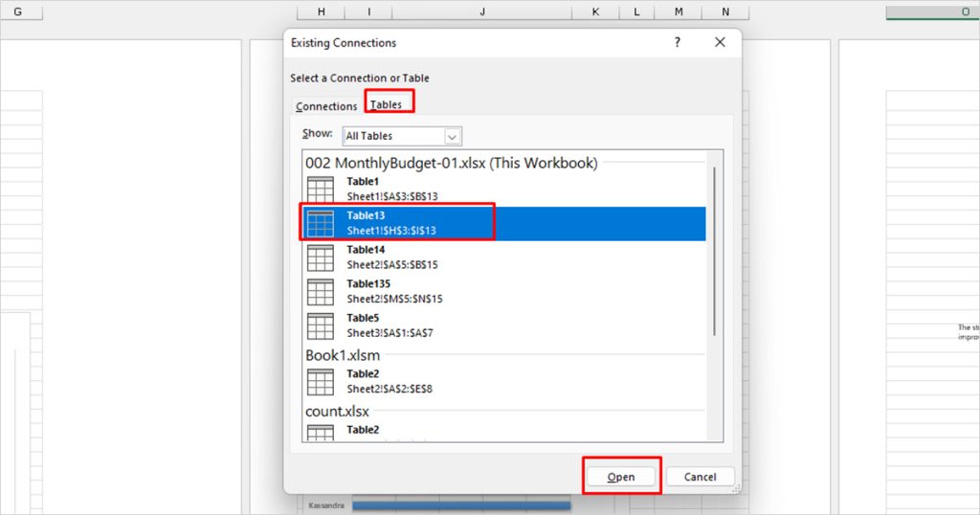
Task: Click the Table135 table icon
Action: click(320, 291)
